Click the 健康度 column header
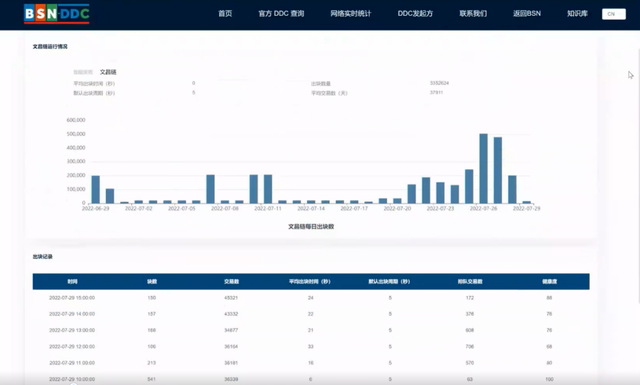The height and width of the screenshot is (385, 640). 549,281
